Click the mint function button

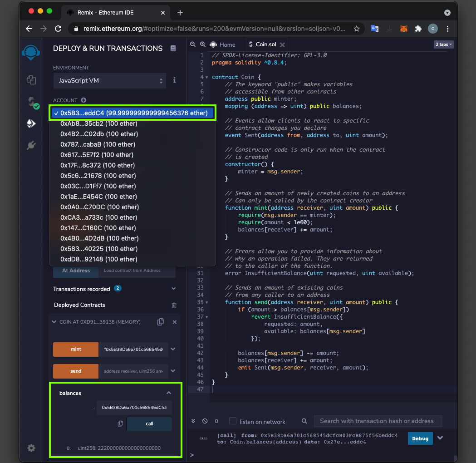click(76, 349)
